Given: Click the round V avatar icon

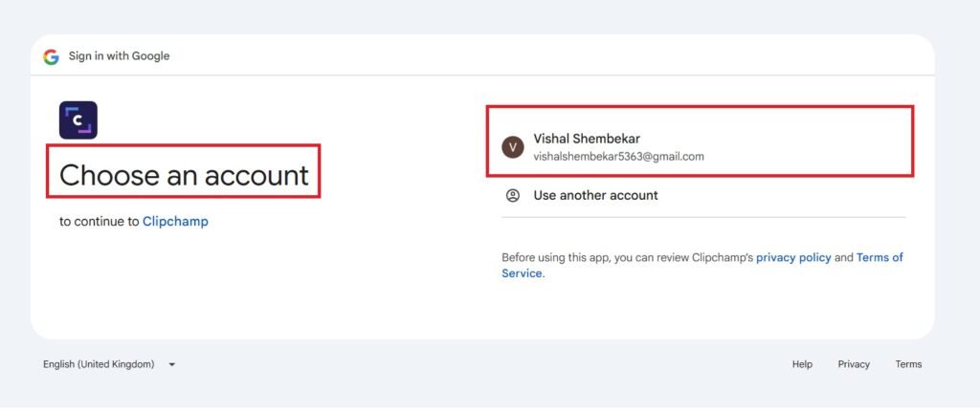Looking at the screenshot, I should point(513,147).
